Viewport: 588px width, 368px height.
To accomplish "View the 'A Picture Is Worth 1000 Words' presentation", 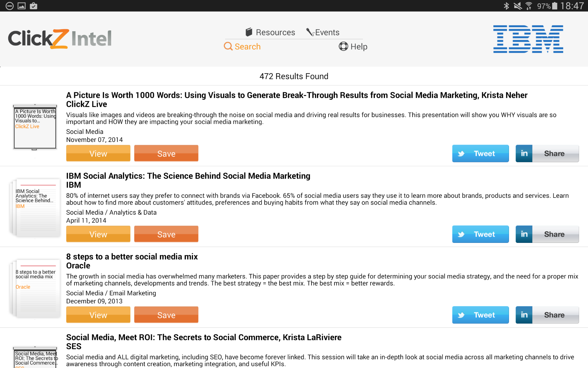I will pyautogui.click(x=98, y=153).
